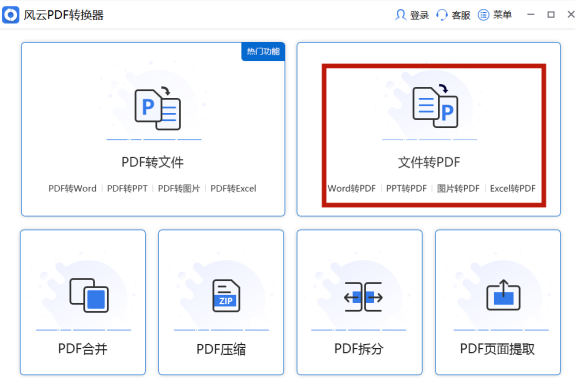Image resolution: width=575 pixels, height=389 pixels.
Task: Minimize the window
Action: [531, 15]
